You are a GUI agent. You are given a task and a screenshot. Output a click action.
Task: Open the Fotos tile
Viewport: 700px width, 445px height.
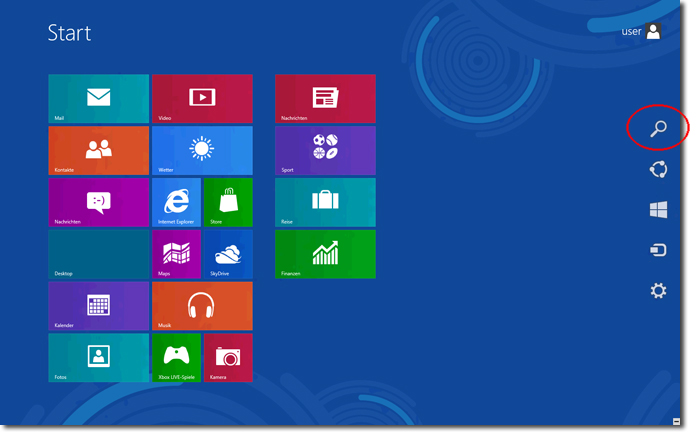coord(99,358)
